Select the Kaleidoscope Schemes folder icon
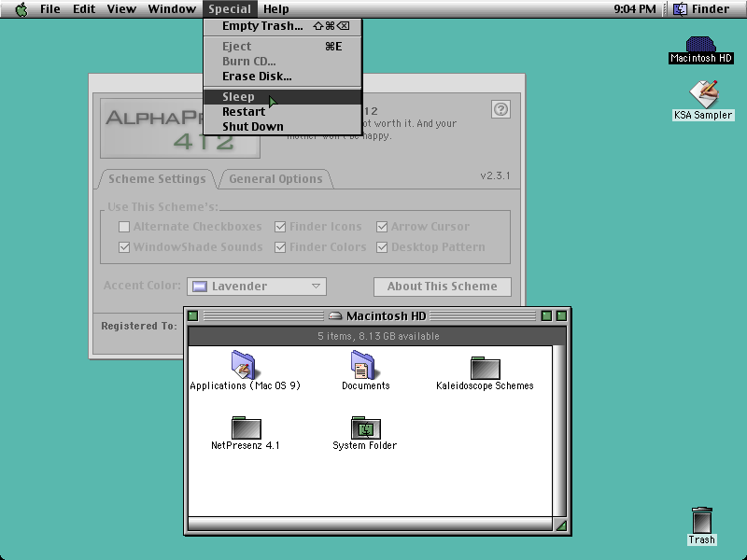The width and height of the screenshot is (747, 560). click(x=485, y=368)
